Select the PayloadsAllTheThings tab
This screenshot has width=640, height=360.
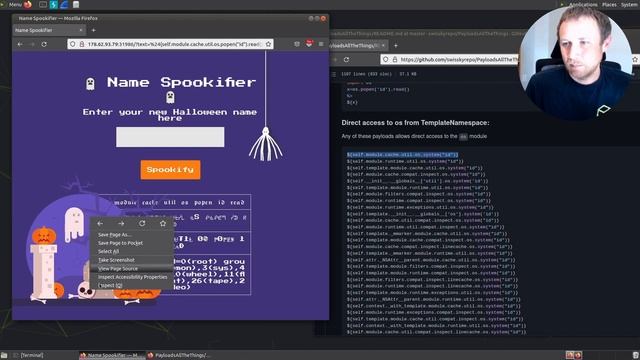[x=358, y=46]
